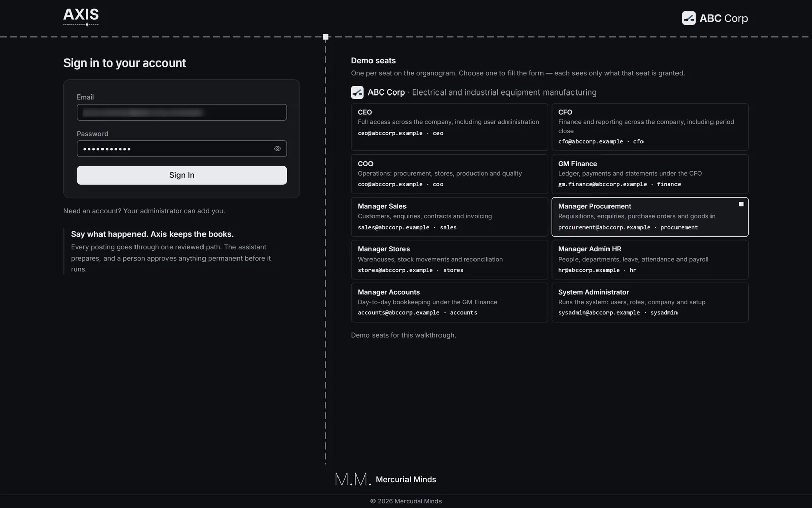The image size is (812, 508).
Task: Focus the Password input field
Action: click(x=182, y=149)
